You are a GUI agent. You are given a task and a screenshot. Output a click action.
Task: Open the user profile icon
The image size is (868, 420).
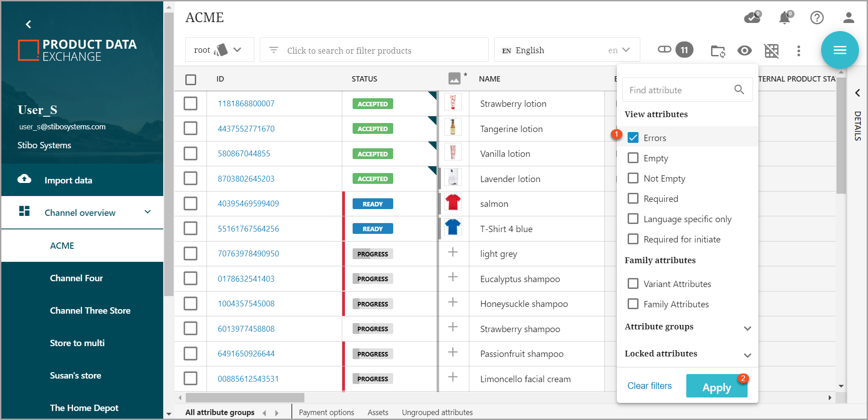coord(849,18)
